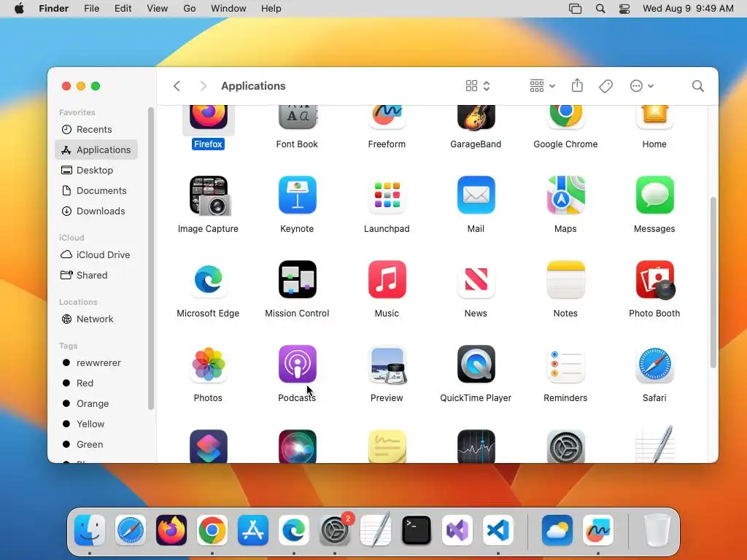Screen dimensions: 747x560
Task: Select the Keynote app icon
Action: [x=298, y=195]
